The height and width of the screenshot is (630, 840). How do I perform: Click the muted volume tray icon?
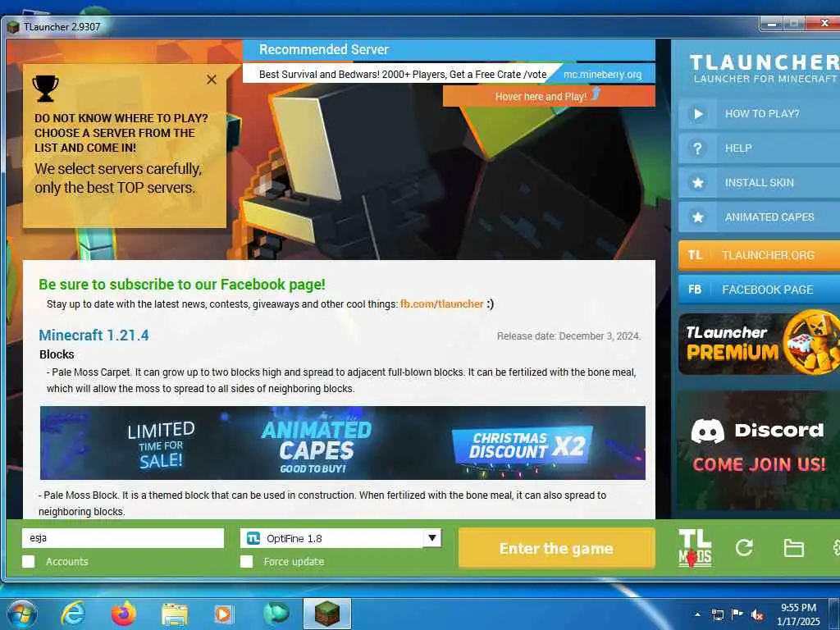pyautogui.click(x=757, y=614)
